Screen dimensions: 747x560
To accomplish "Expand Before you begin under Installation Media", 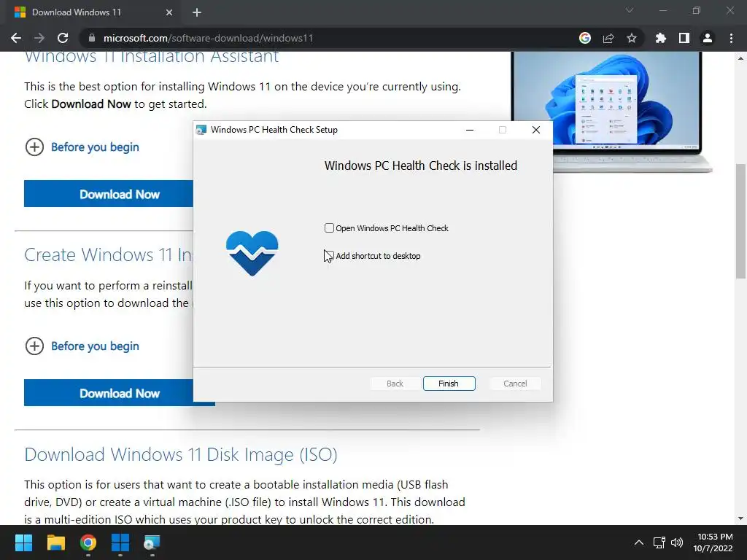I will tap(82, 346).
